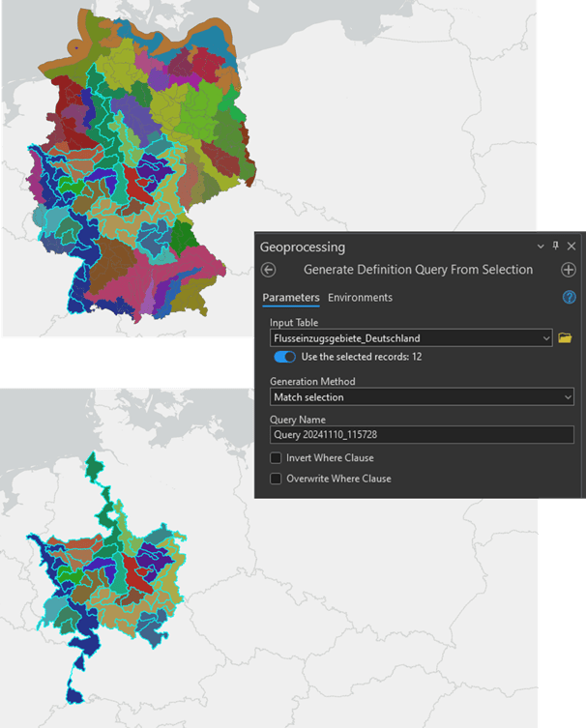The height and width of the screenshot is (728, 586).
Task: Go back with the Geoprocessing back arrow
Action: (x=269, y=270)
